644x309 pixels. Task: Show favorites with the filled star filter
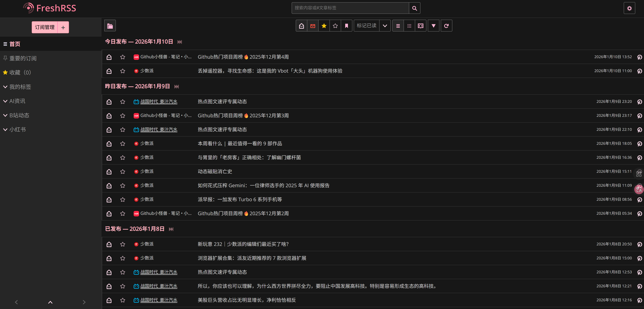324,26
